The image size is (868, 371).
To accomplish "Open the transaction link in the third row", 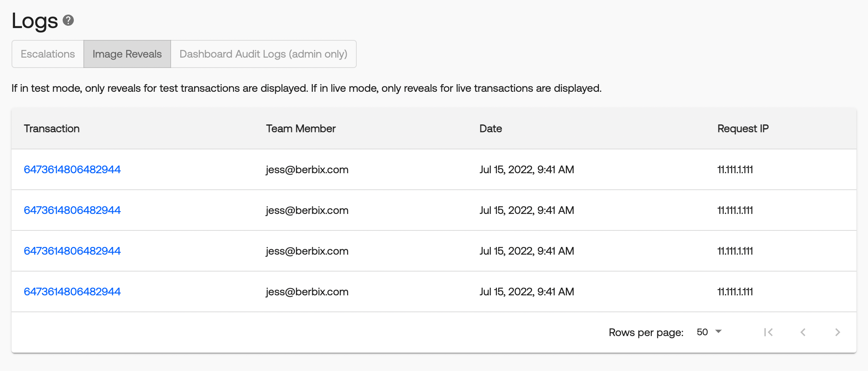I will 72,251.
